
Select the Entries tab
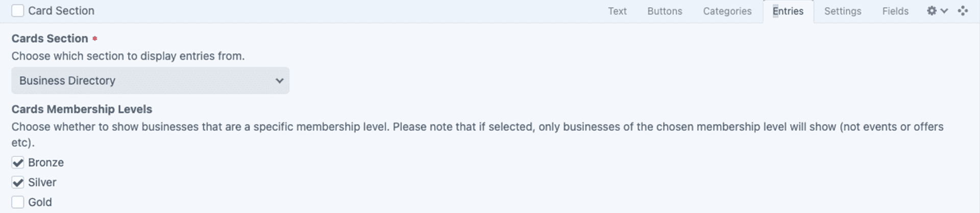788,11
